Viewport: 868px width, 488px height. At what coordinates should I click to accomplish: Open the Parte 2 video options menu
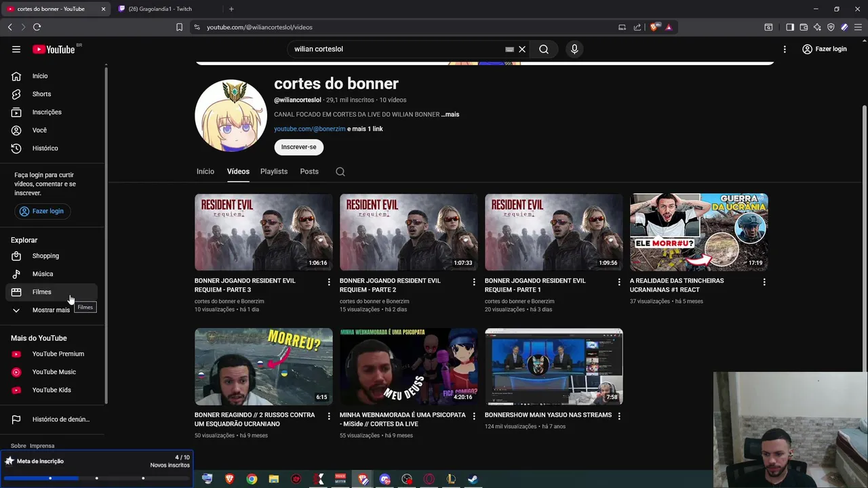click(x=474, y=282)
